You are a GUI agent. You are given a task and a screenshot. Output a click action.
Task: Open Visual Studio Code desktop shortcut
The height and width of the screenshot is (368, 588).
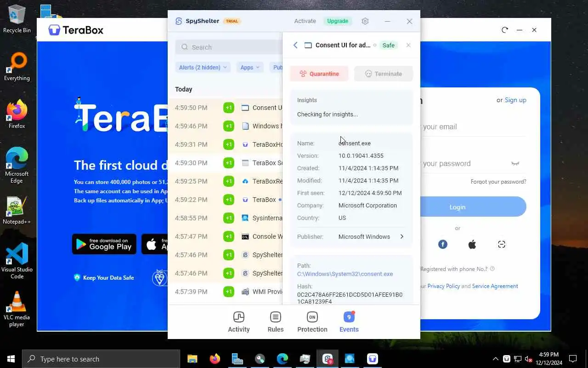(x=17, y=261)
